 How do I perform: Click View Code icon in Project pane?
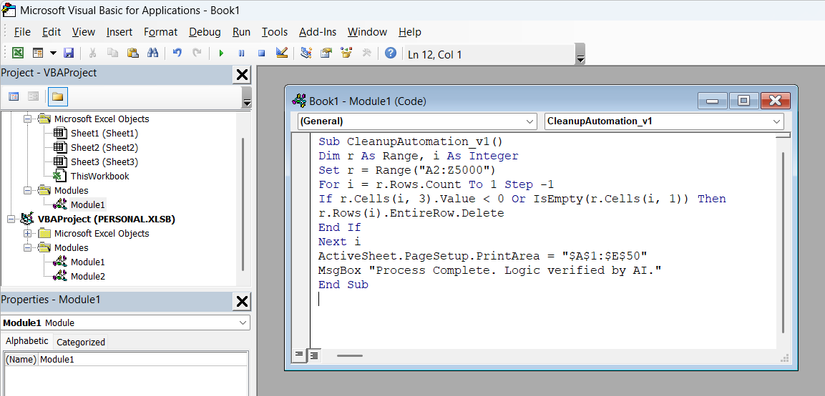(14, 97)
